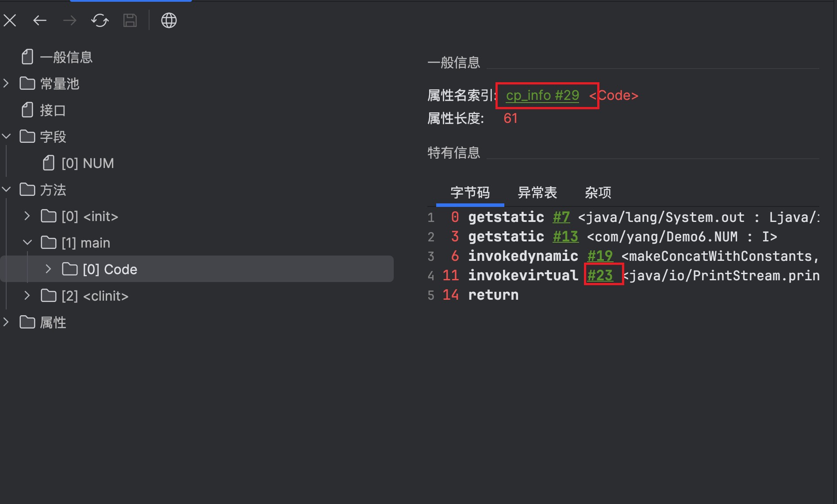
Task: Follow the #7 getstatic reference link
Action: (x=561, y=217)
